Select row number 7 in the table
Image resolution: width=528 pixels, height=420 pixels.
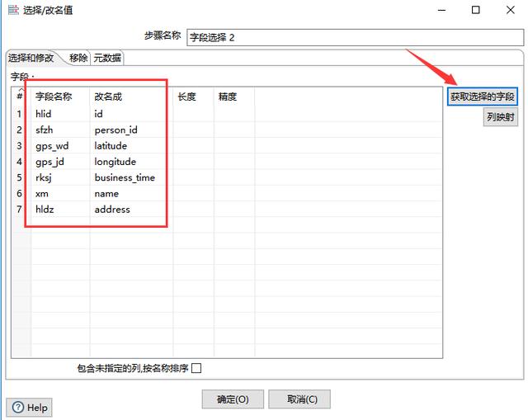[x=20, y=209]
